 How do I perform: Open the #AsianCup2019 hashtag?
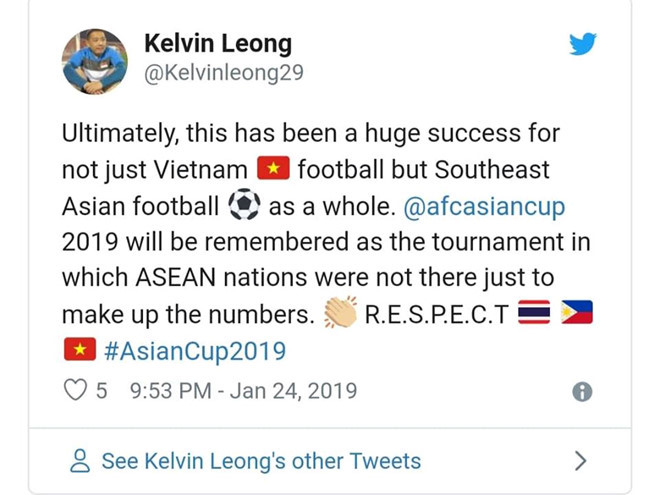point(194,351)
